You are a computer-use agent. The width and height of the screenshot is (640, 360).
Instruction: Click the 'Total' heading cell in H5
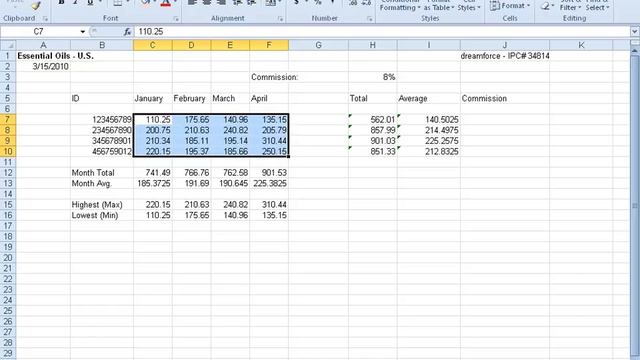[373, 98]
